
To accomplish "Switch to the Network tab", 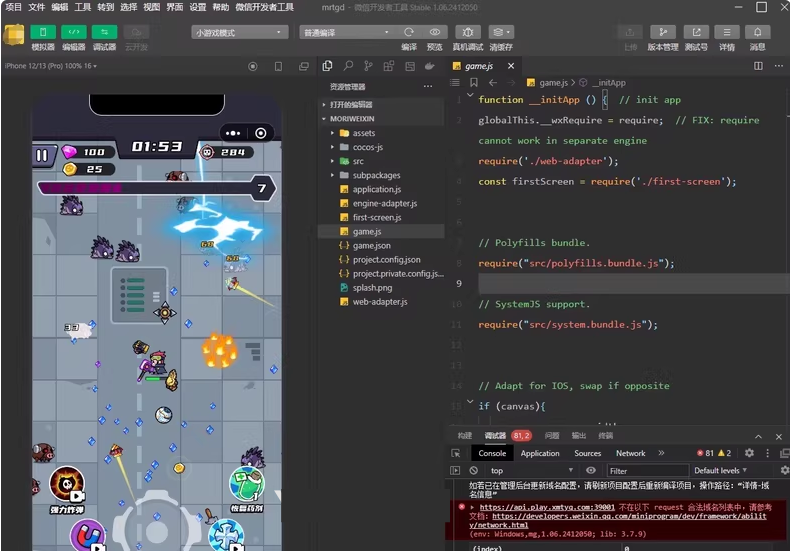I will pos(630,453).
